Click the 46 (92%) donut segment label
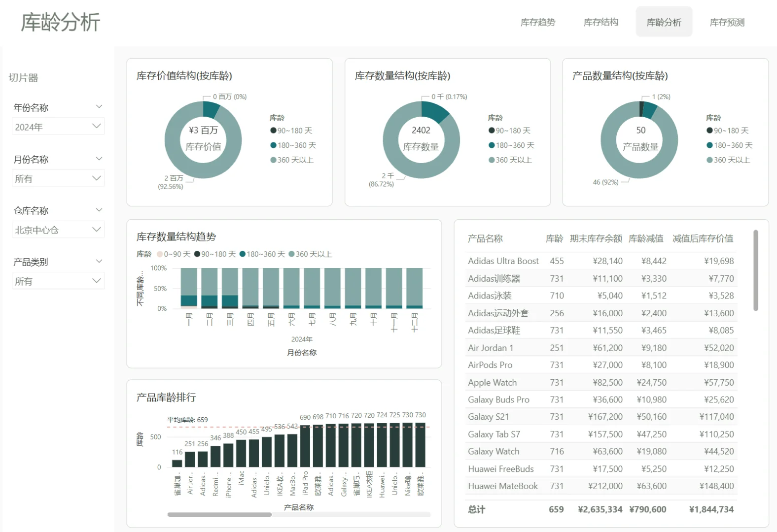Viewport: 777px width, 532px height. (605, 182)
